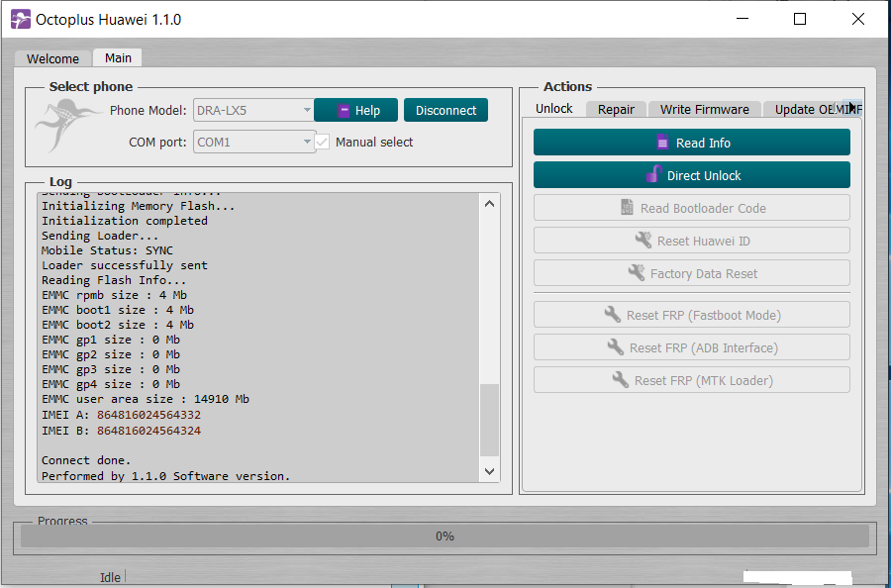Maximize the Octoplus Huawei window
Image resolution: width=891 pixels, height=588 pixels.
coord(800,19)
